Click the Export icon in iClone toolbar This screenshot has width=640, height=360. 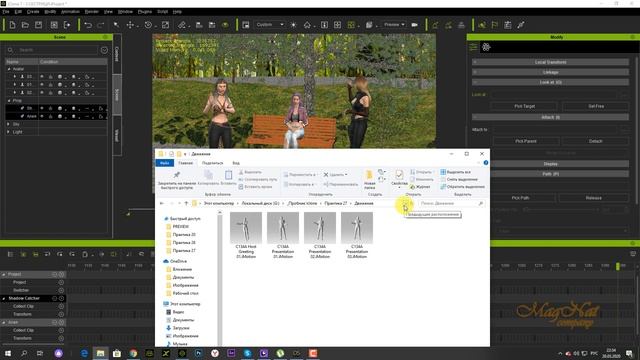click(x=67, y=25)
